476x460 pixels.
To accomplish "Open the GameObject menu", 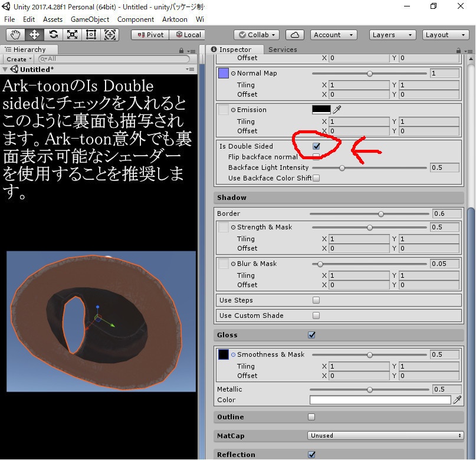I will (x=90, y=19).
